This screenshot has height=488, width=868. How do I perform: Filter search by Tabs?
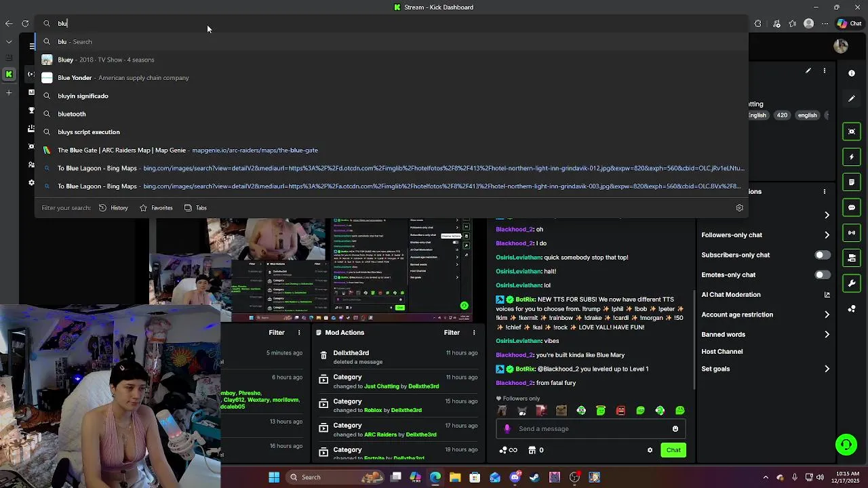pyautogui.click(x=195, y=208)
